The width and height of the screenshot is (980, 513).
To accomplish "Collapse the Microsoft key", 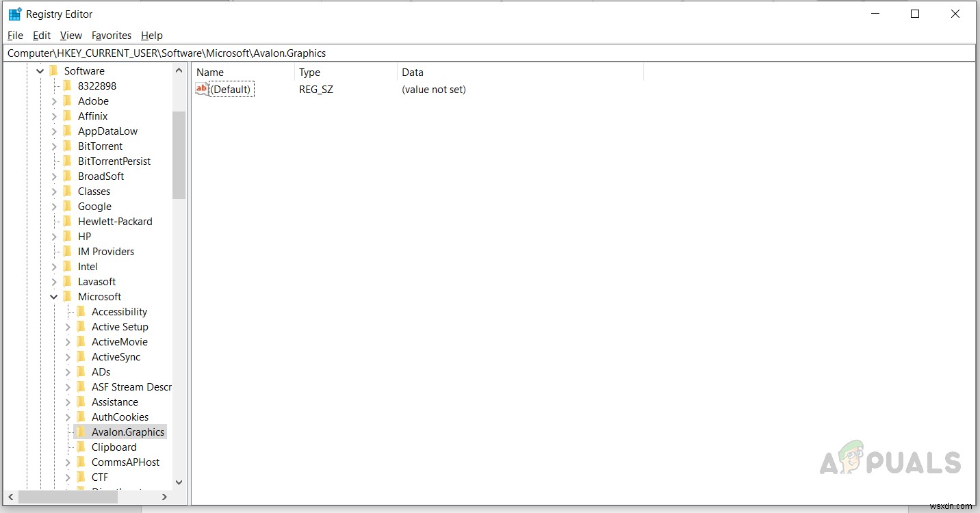I will 54,296.
